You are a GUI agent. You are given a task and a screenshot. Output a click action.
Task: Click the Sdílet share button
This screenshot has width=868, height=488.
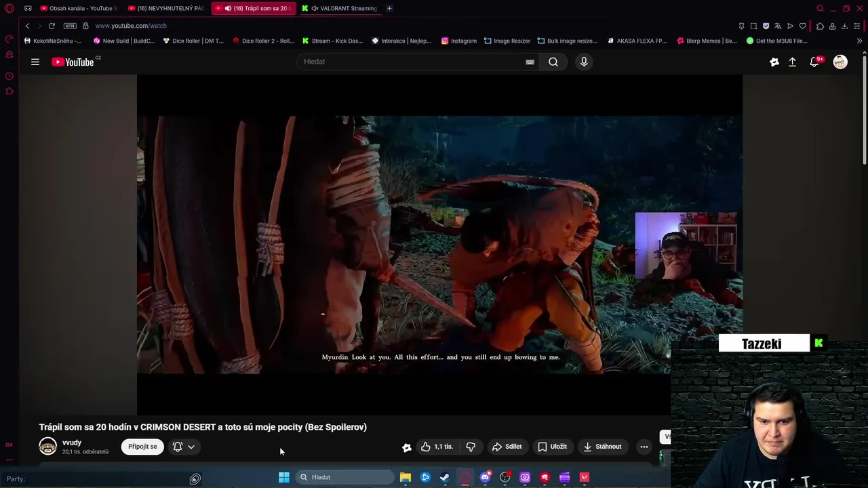[507, 447]
